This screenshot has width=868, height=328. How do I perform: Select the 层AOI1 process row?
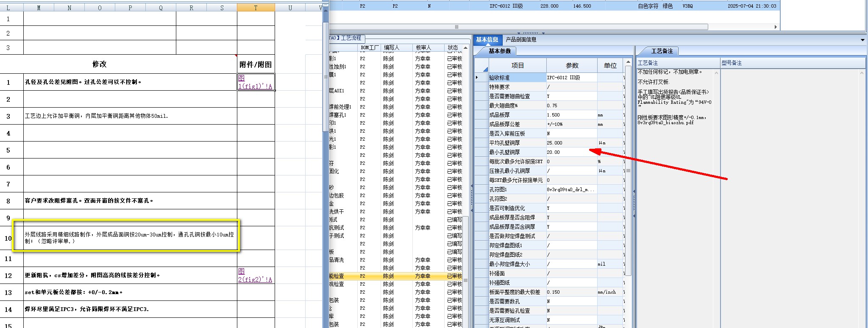(x=396, y=91)
